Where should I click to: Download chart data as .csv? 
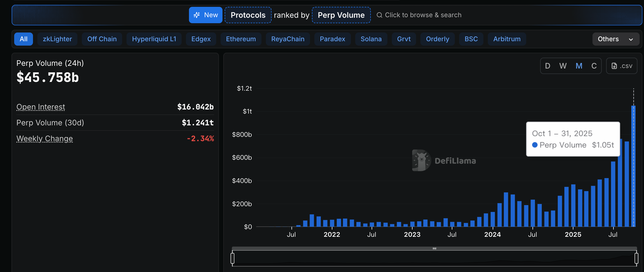(x=622, y=66)
